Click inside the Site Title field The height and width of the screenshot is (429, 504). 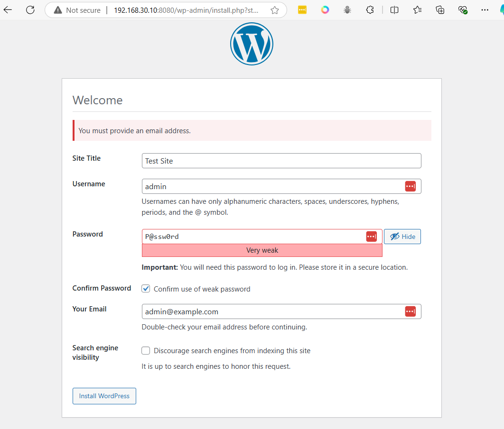[281, 161]
